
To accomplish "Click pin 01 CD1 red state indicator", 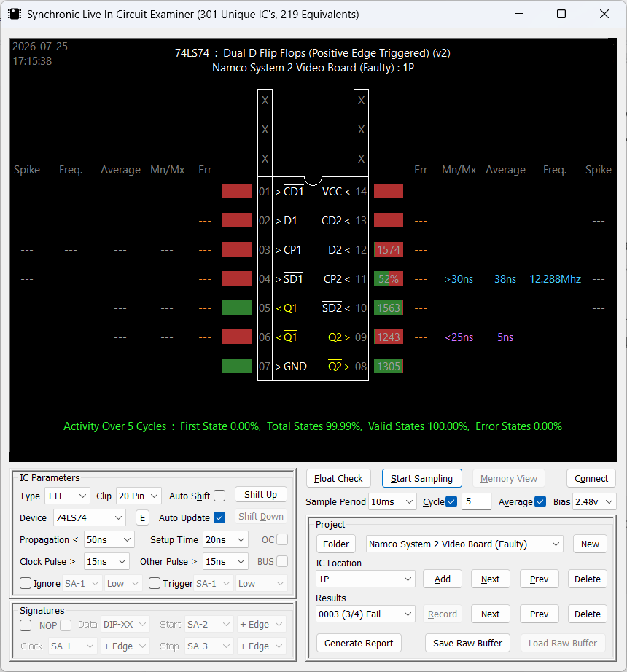I will tap(237, 191).
